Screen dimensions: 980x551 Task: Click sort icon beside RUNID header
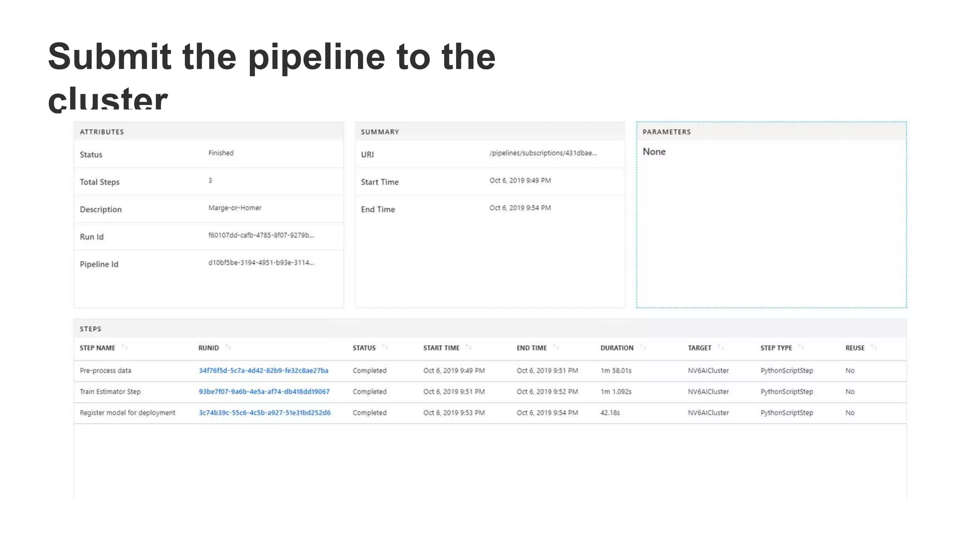click(x=228, y=347)
